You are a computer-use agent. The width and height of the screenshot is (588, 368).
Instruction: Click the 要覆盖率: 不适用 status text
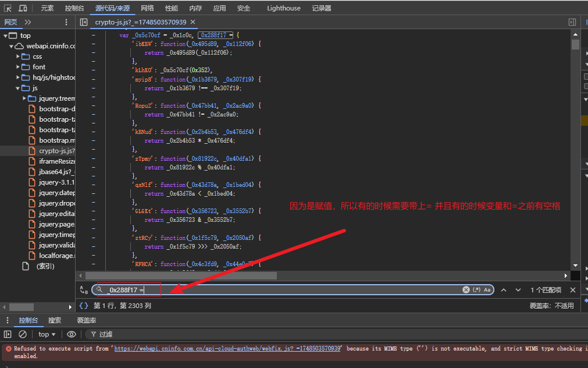coord(551,306)
